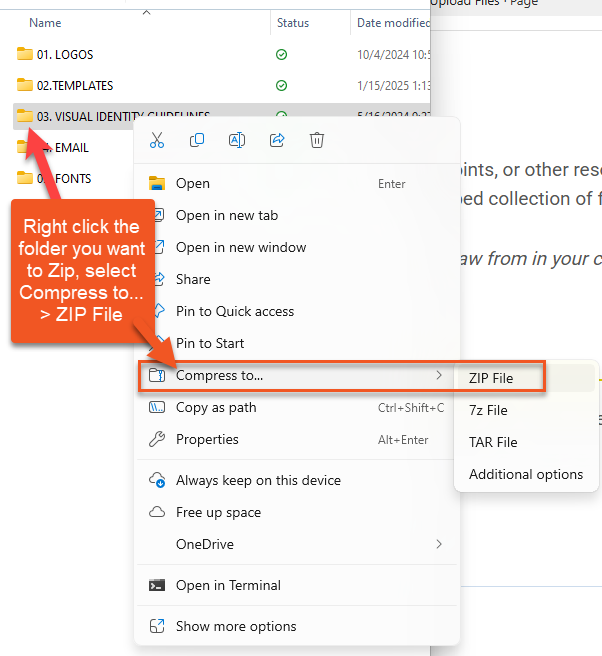
Task: Click the Rename icon in context menu
Action: pyautogui.click(x=237, y=141)
